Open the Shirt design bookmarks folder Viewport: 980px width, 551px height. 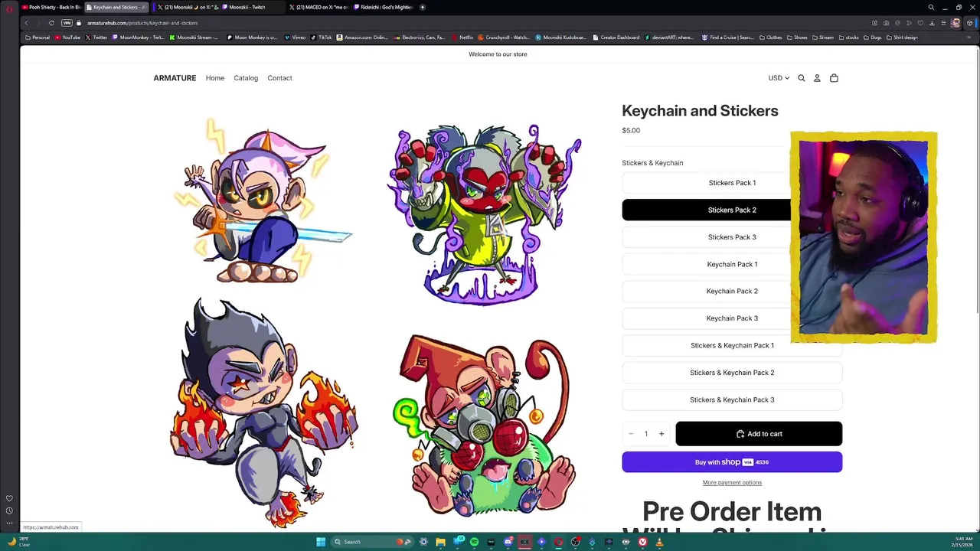coord(902,37)
